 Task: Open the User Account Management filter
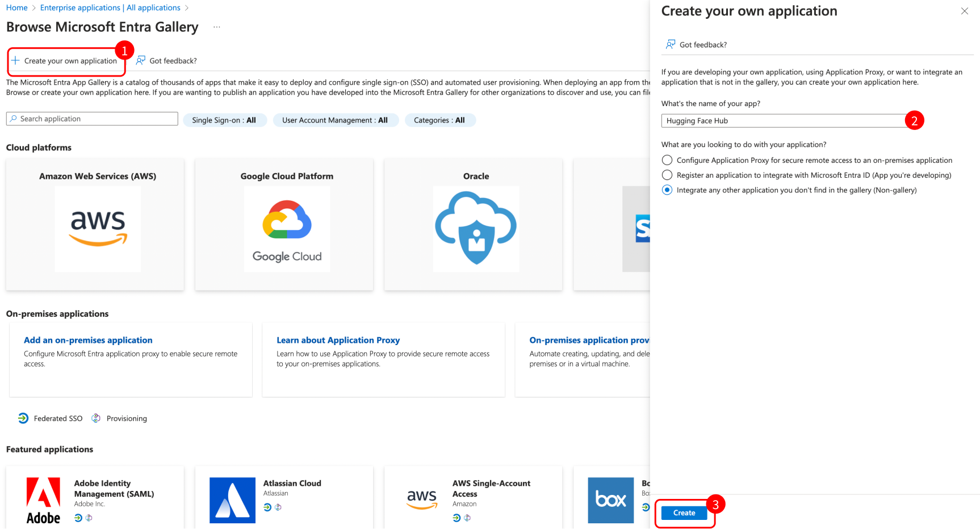tap(336, 120)
